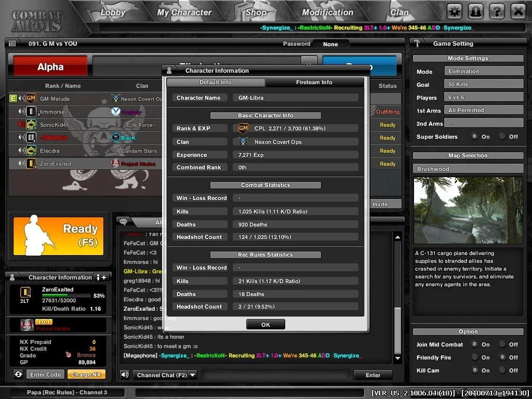The width and height of the screenshot is (532, 399).
Task: Toggle the chat sound speaker icon
Action: coord(125,375)
